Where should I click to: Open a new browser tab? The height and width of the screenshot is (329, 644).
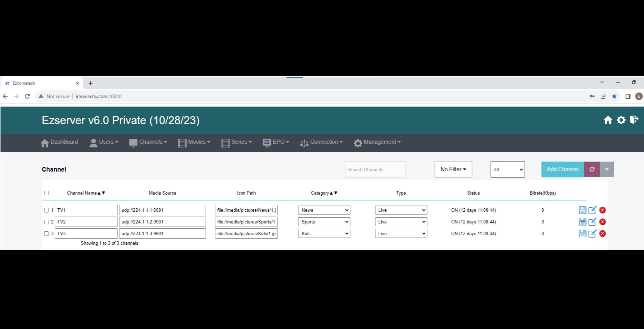click(x=90, y=83)
